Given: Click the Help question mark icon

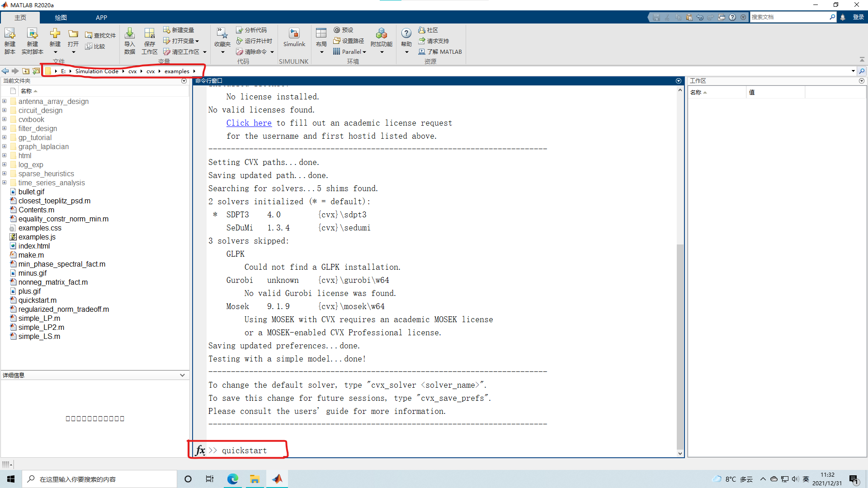Looking at the screenshot, I should 406,33.
